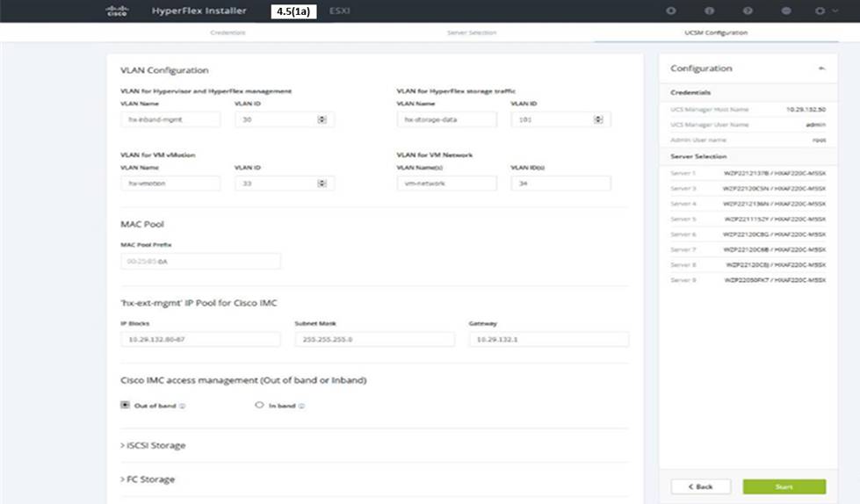Viewport: 860px width, 504px height.
Task: Click the storage traffic VLAN ID 101 field
Action: (561, 119)
